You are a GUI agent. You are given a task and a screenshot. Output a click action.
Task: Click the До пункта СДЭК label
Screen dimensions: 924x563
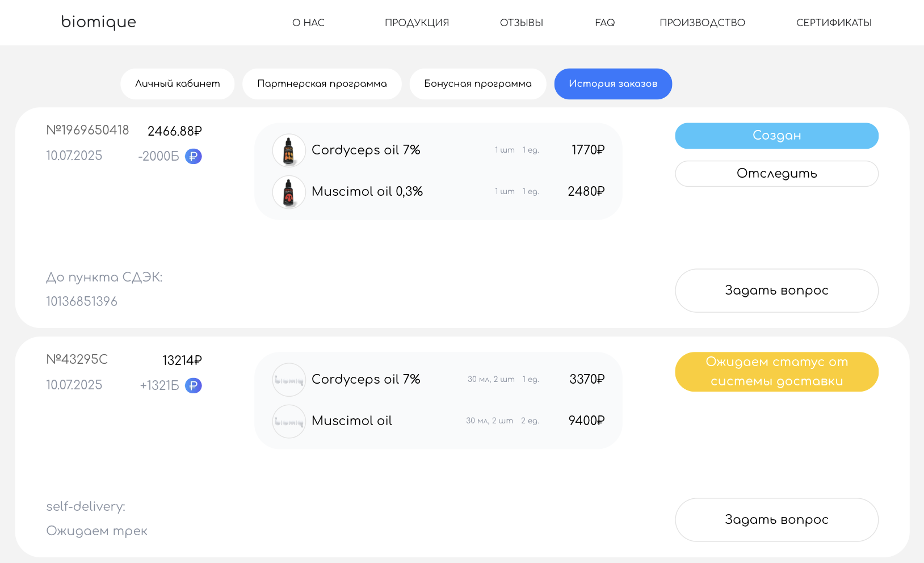click(x=104, y=278)
